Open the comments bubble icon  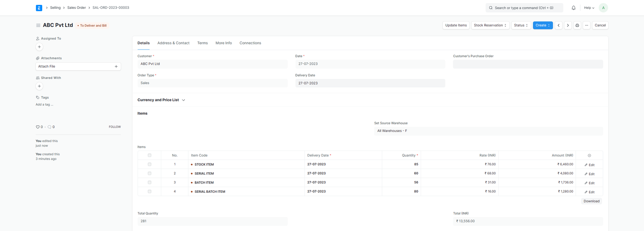coord(50,127)
